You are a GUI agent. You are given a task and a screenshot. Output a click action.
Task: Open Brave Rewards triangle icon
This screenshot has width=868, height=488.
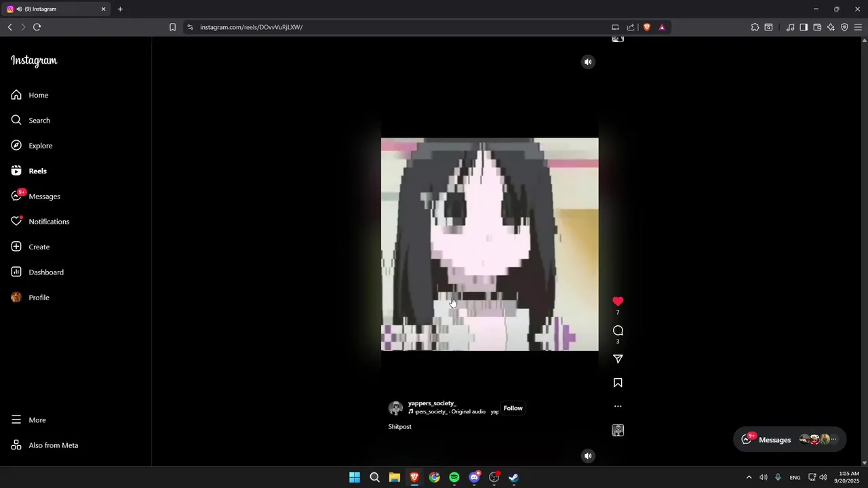662,27
